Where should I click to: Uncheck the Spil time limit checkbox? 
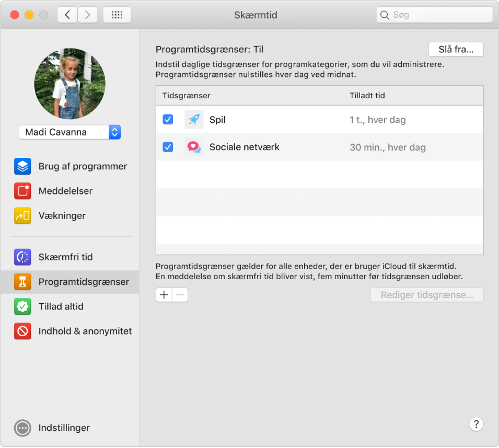(168, 120)
